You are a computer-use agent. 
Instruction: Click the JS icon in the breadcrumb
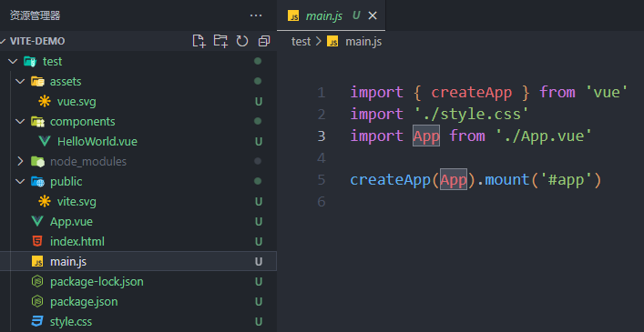point(332,42)
